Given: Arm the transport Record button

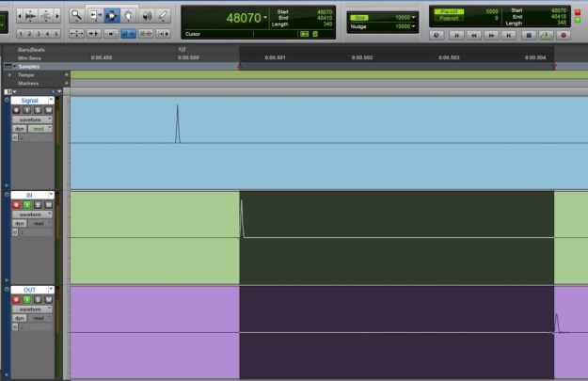Looking at the screenshot, I should tap(564, 35).
